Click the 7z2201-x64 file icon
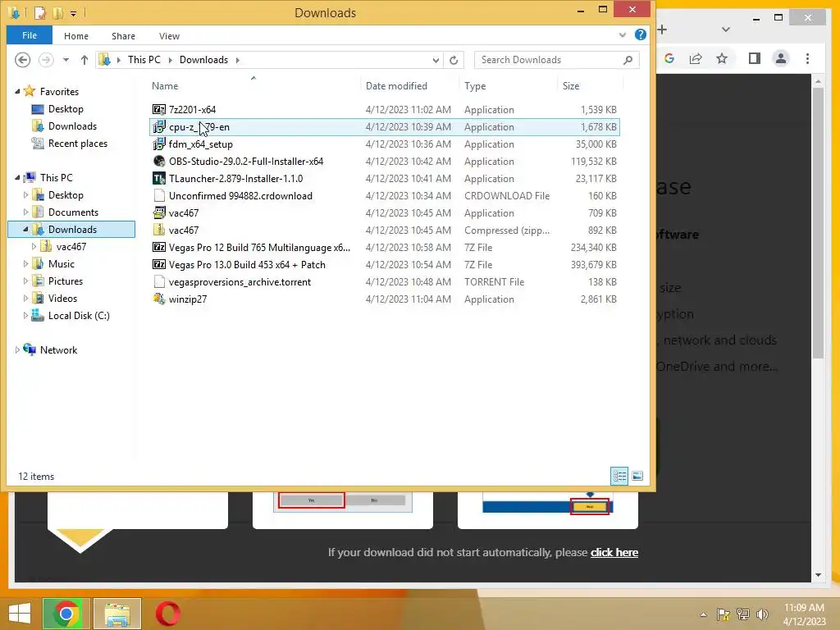 click(159, 110)
